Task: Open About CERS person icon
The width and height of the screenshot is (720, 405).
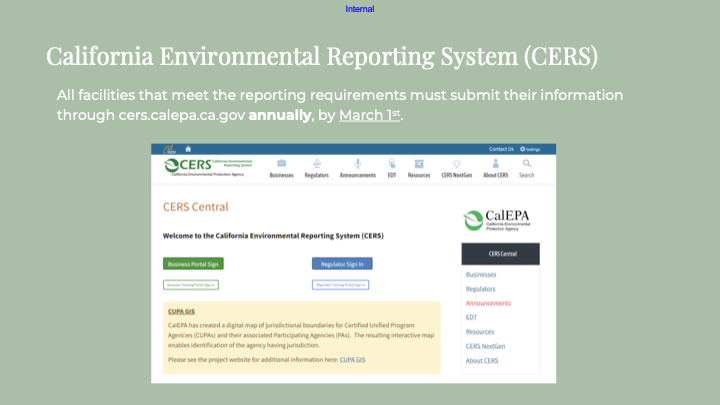Action: (x=495, y=163)
